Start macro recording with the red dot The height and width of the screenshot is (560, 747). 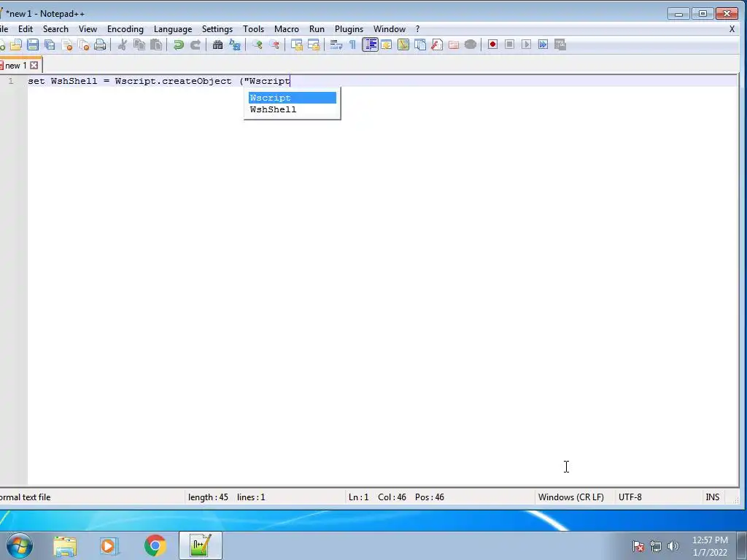click(492, 44)
